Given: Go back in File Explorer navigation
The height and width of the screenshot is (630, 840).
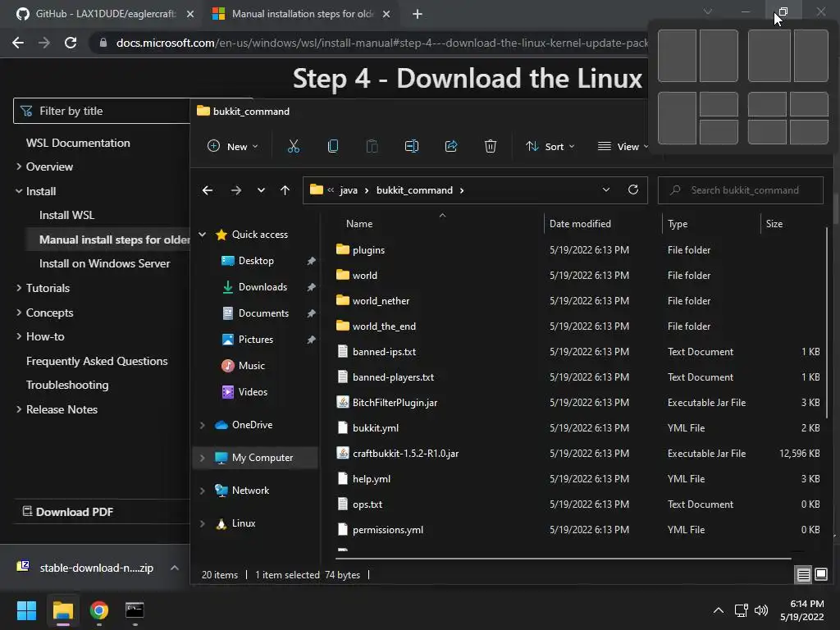Looking at the screenshot, I should (x=208, y=190).
